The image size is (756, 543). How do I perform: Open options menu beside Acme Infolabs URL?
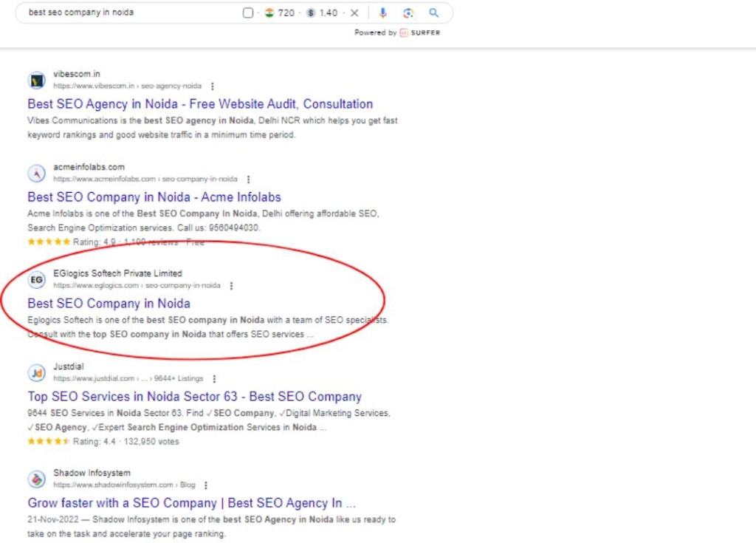pos(249,179)
